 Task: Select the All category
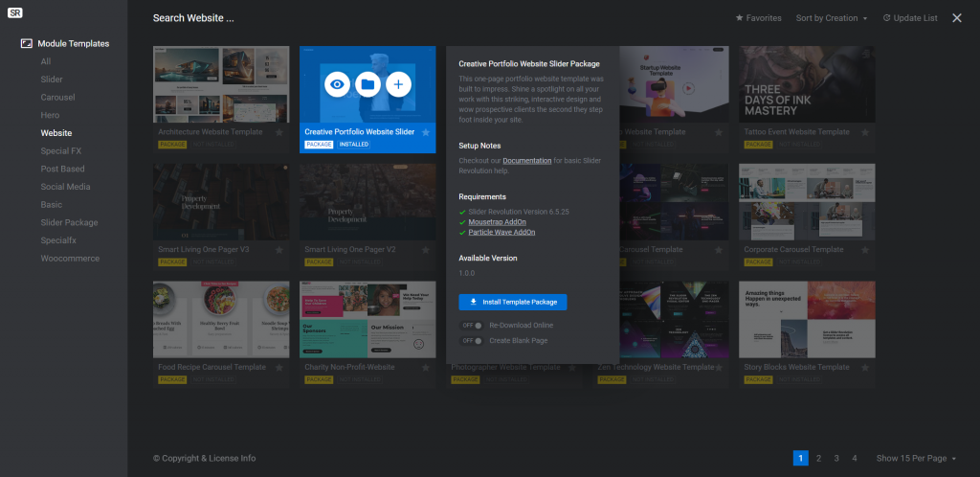(x=46, y=61)
